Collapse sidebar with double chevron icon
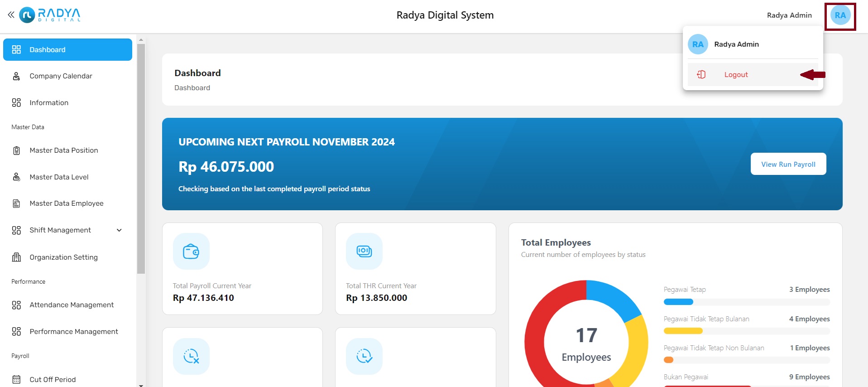The image size is (868, 387). (x=11, y=15)
